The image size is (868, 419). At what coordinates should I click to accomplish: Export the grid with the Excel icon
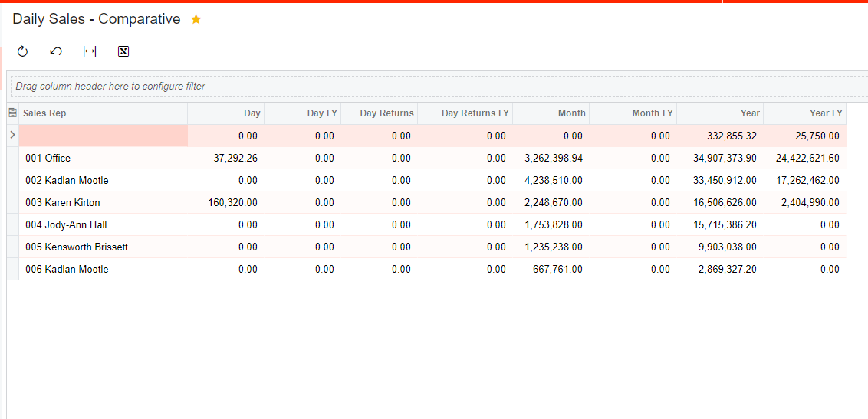123,51
